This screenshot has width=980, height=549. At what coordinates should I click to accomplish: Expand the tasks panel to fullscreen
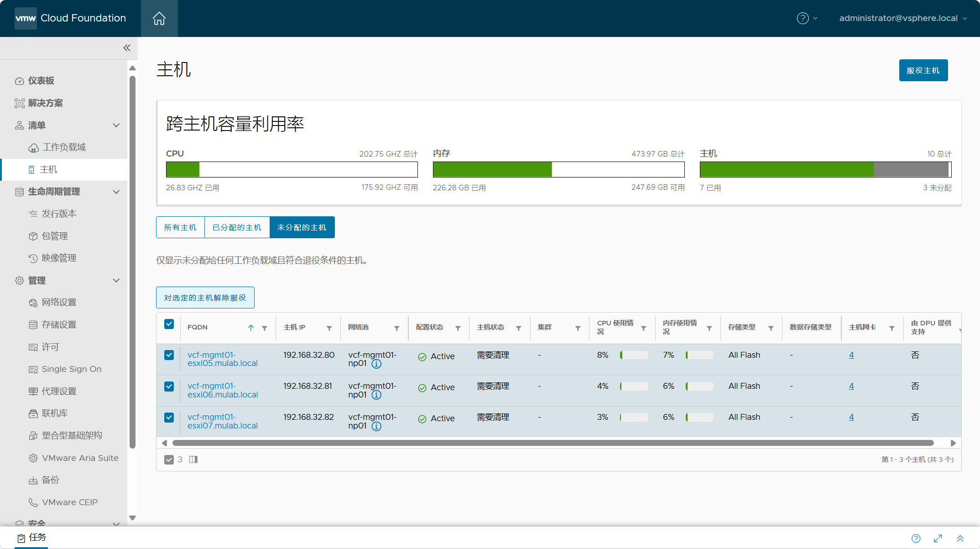pyautogui.click(x=938, y=539)
